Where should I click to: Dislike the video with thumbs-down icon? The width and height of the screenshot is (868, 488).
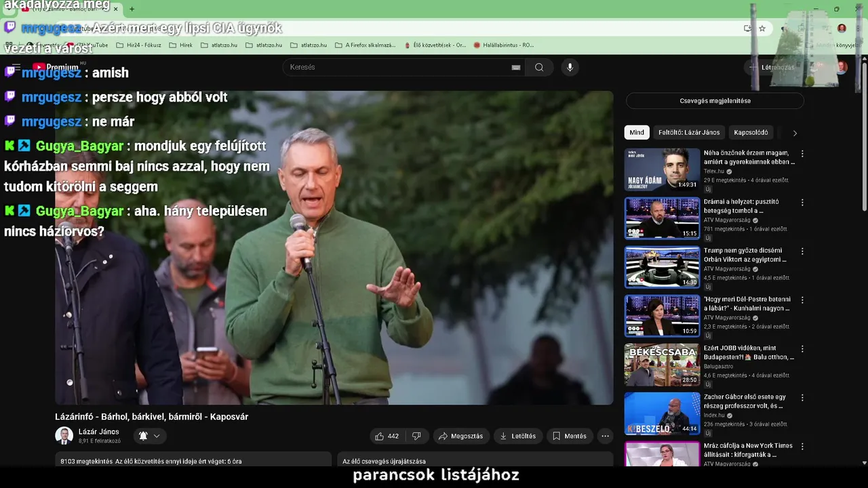(x=416, y=436)
